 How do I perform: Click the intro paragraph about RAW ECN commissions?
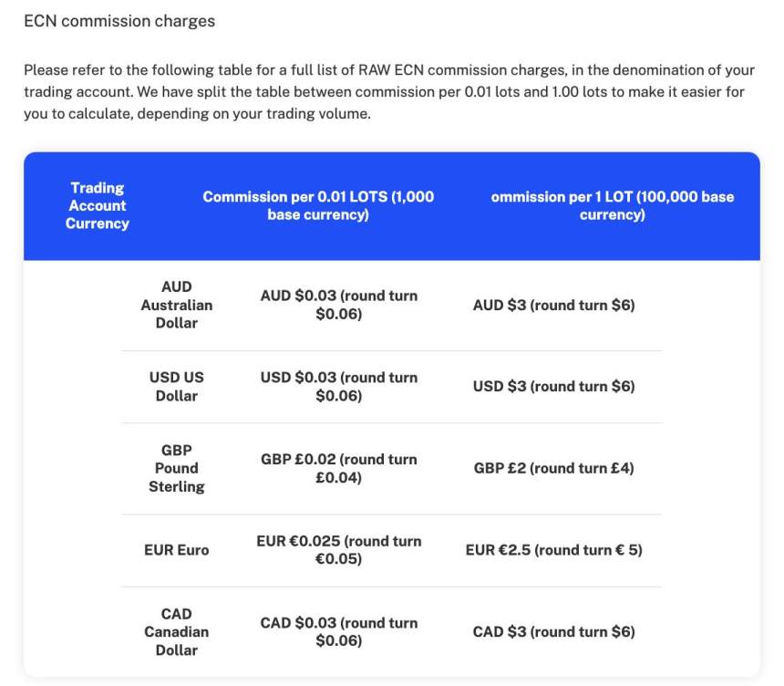389,92
